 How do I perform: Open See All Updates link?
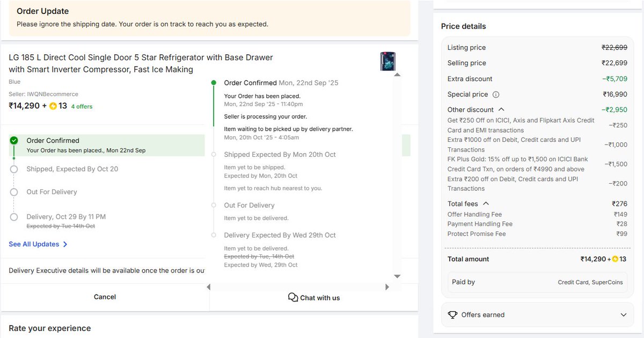[34, 244]
